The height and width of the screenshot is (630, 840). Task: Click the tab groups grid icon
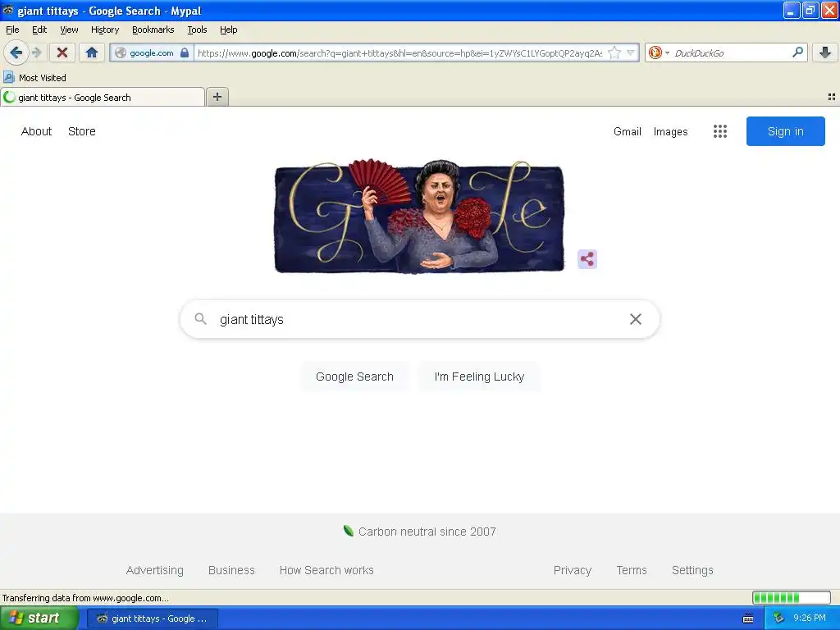coord(832,97)
